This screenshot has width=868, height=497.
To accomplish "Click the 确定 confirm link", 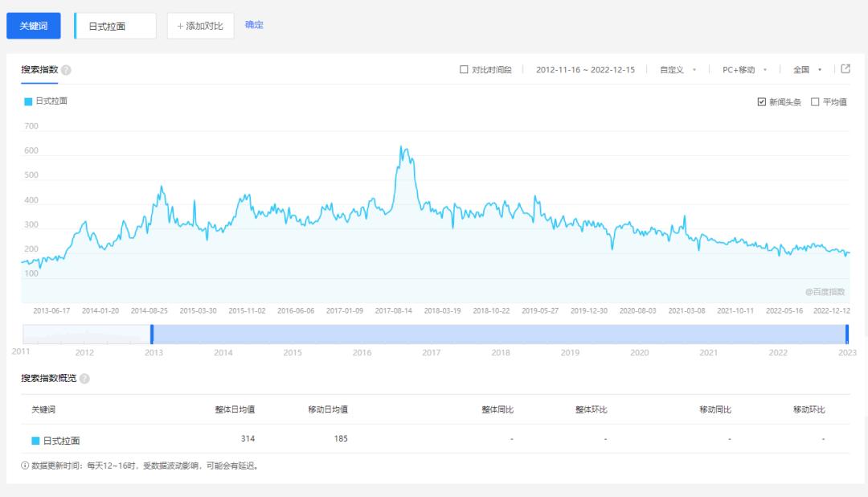I will pyautogui.click(x=254, y=25).
